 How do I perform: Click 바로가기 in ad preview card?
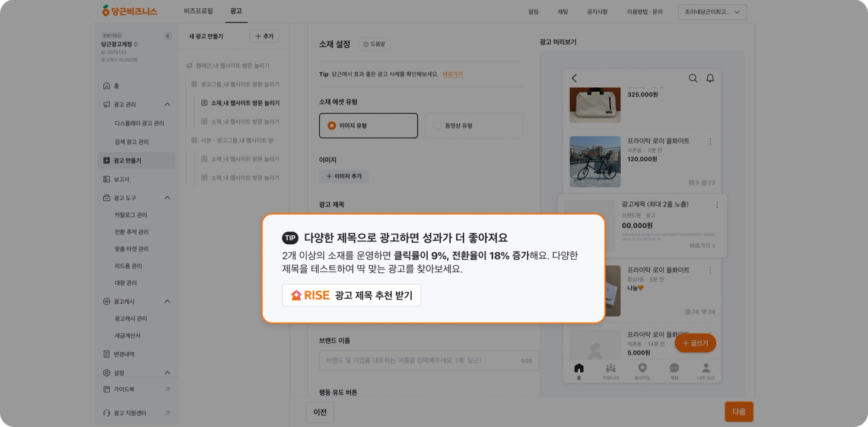tap(702, 246)
